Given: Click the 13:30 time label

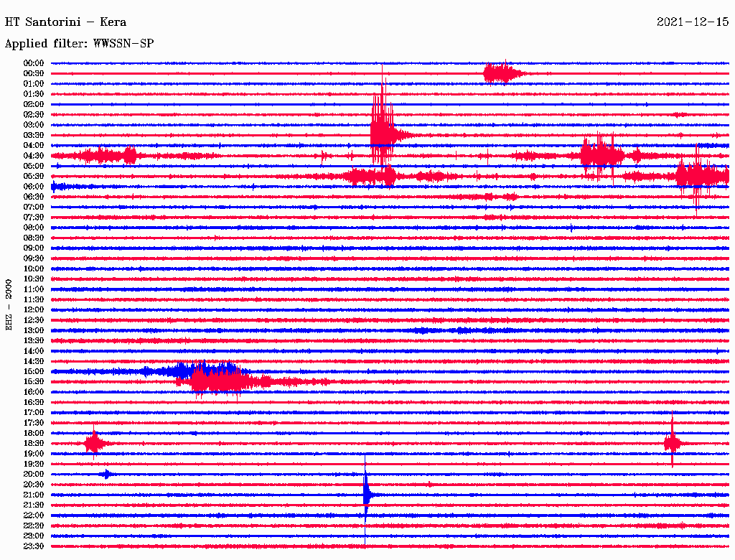Looking at the screenshot, I should point(34,340).
